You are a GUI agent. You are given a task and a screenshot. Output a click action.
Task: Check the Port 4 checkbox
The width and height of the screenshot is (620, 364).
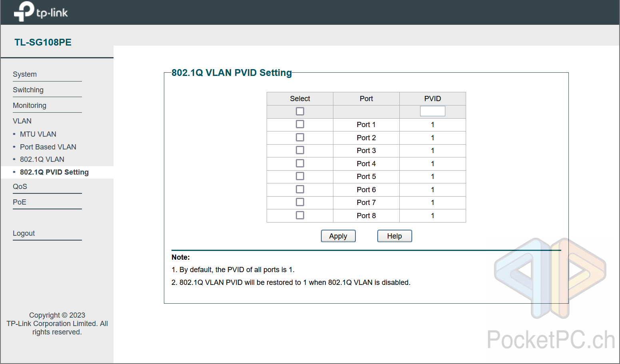click(x=300, y=163)
